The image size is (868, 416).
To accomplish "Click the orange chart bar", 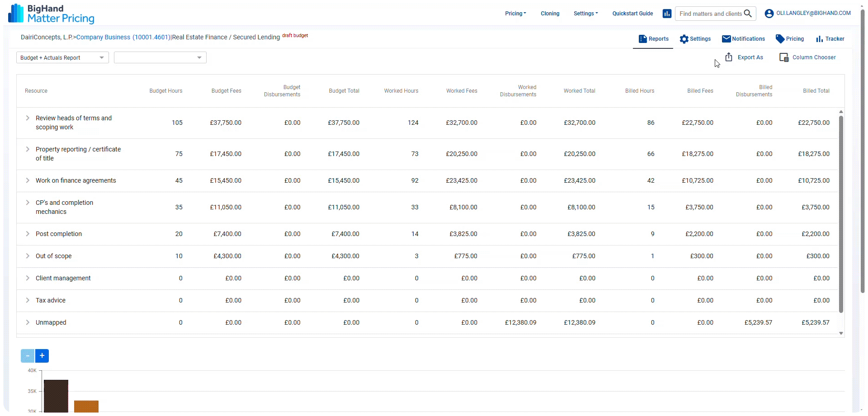I will point(86,407).
